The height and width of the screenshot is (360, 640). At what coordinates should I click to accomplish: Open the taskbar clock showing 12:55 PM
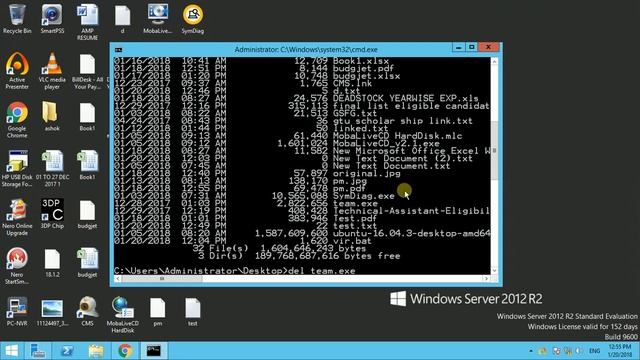pos(619,351)
